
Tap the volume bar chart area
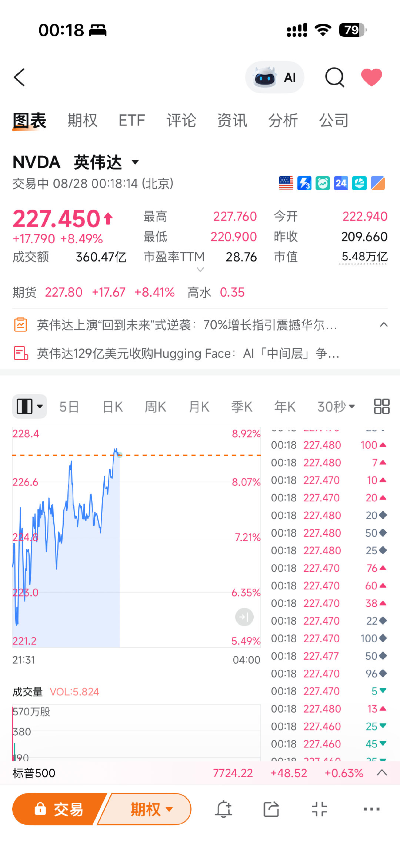pos(136,732)
